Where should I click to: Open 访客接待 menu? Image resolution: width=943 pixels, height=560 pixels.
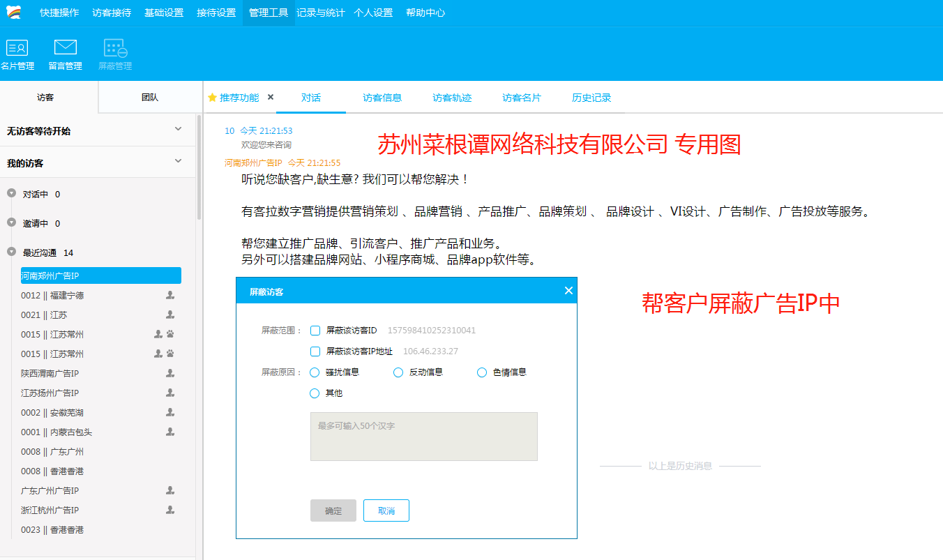coord(112,13)
